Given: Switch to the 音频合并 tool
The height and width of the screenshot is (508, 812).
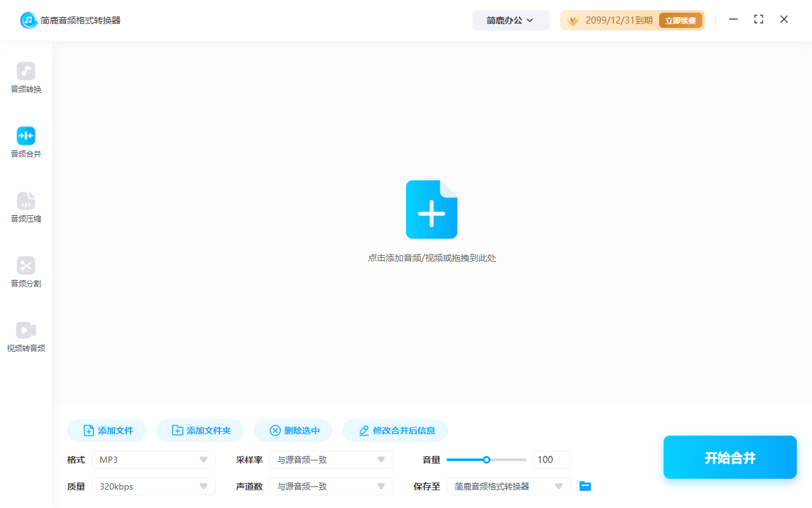Looking at the screenshot, I should [25, 142].
